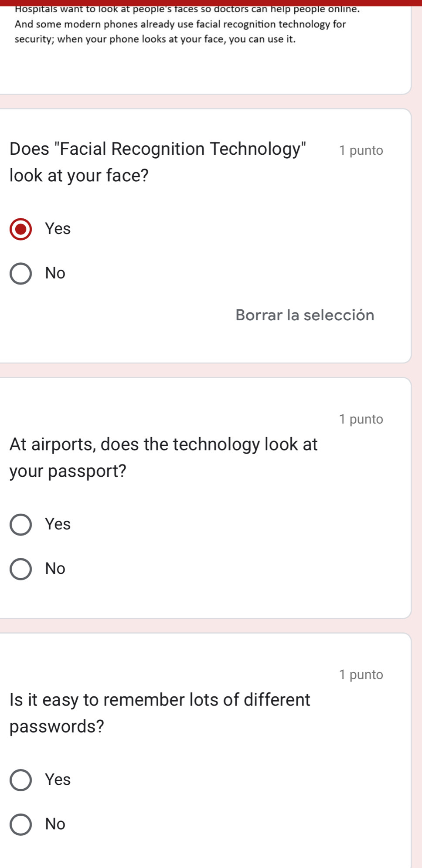422x868 pixels.
Task: Click '1 punto' label above the airports question
Action: (x=361, y=419)
